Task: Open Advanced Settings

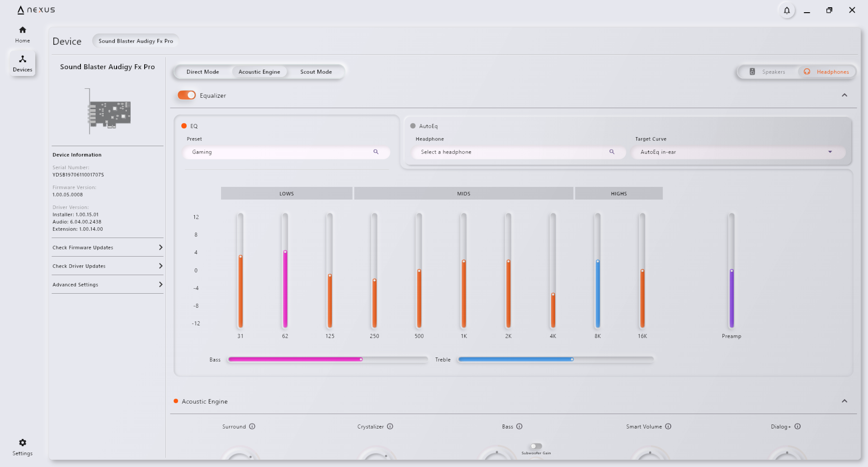Action: (108, 285)
